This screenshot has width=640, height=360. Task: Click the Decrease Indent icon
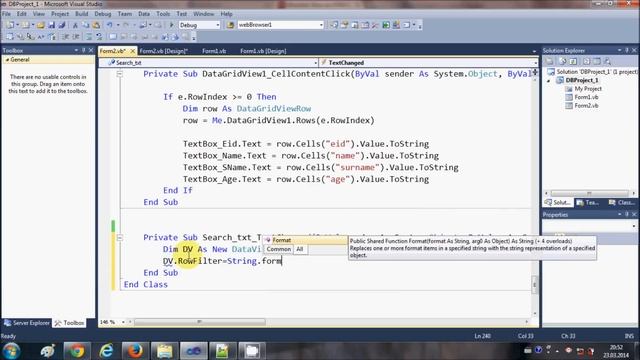65,37
